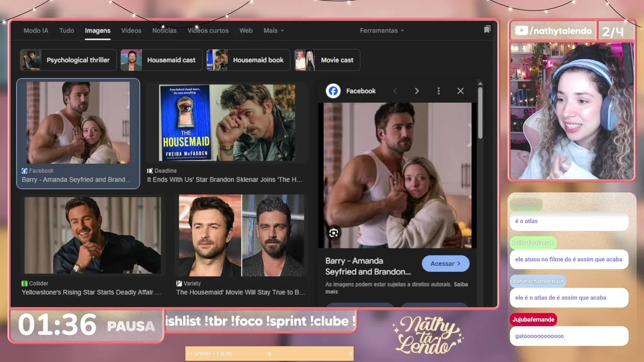Switch to the Web tab
The height and width of the screenshot is (362, 644).
246,31
